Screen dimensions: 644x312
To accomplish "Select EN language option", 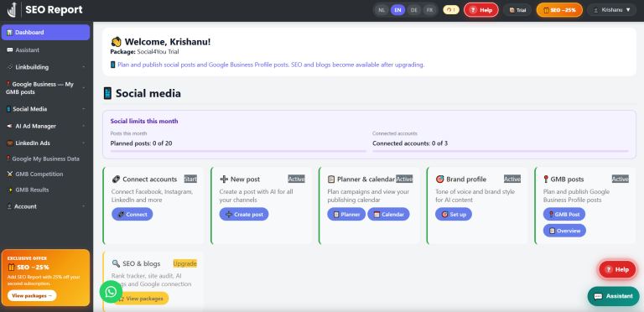I will pos(397,10).
